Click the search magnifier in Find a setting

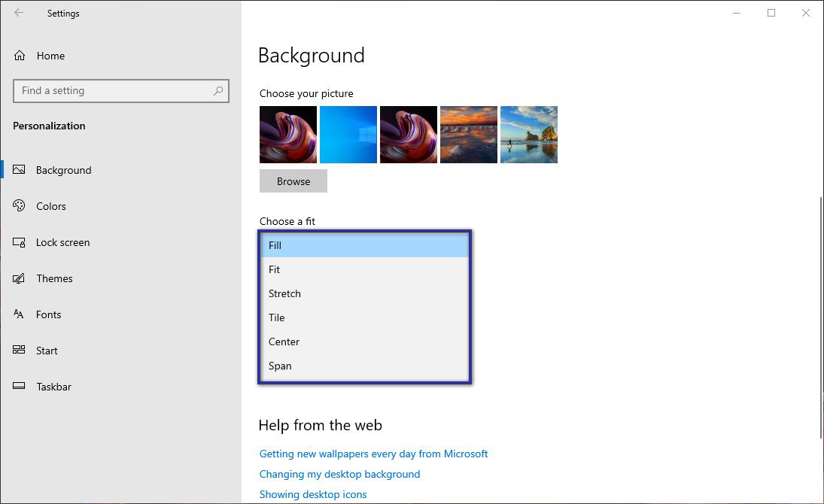point(218,90)
